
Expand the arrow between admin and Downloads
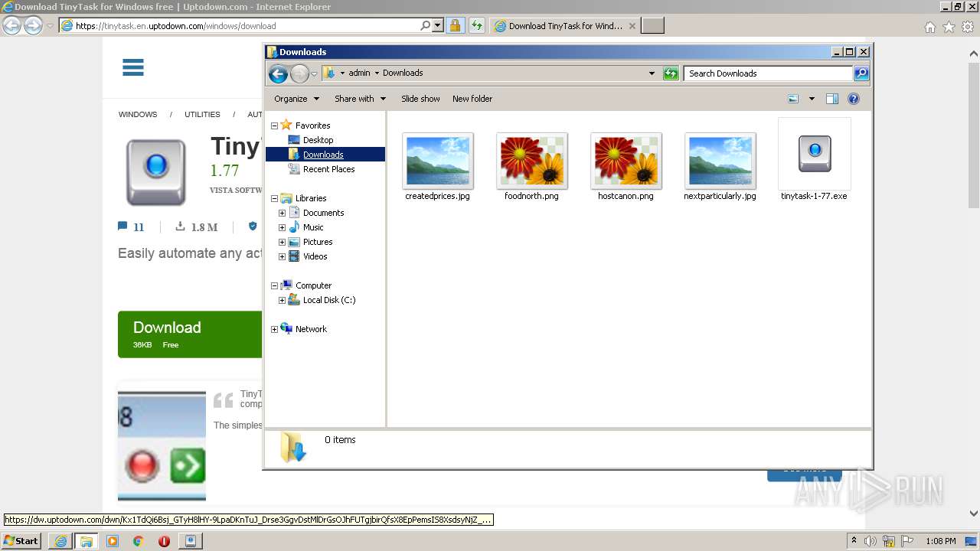(x=377, y=73)
